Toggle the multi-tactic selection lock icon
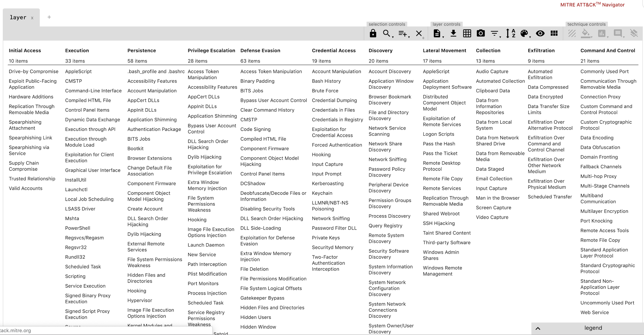This screenshot has width=644, height=335. pos(373,34)
